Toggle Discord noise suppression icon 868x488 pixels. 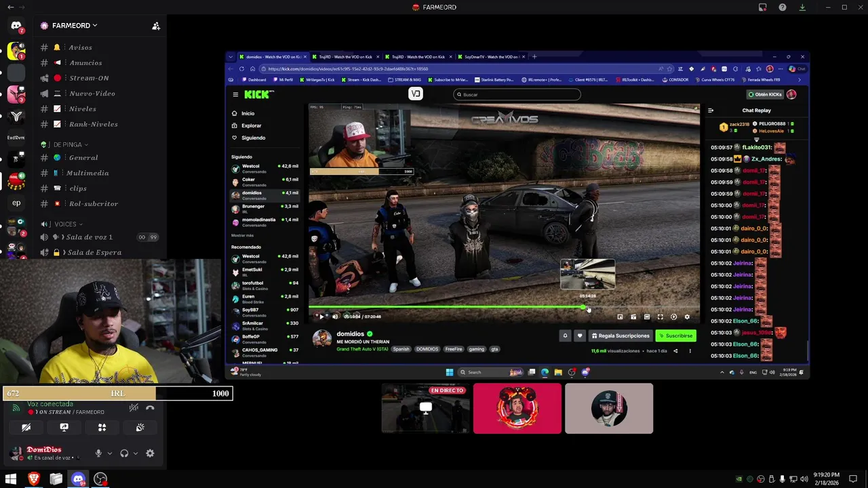pos(134,407)
